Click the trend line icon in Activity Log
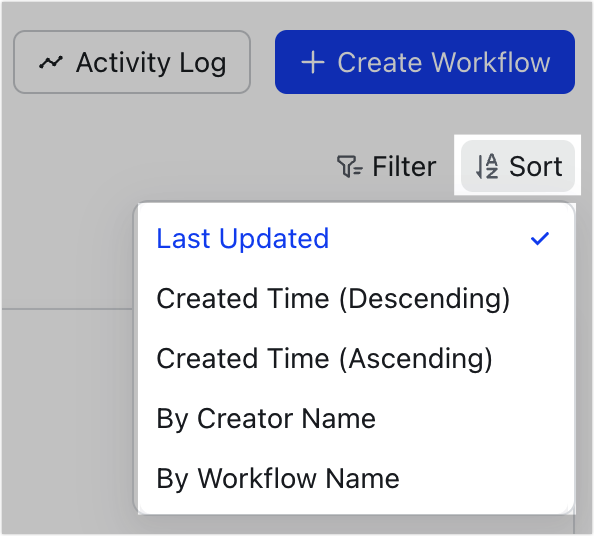Image resolution: width=594 pixels, height=536 pixels. point(51,63)
